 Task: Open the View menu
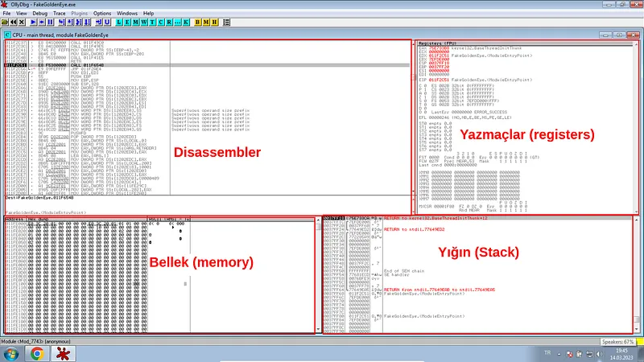click(x=22, y=13)
